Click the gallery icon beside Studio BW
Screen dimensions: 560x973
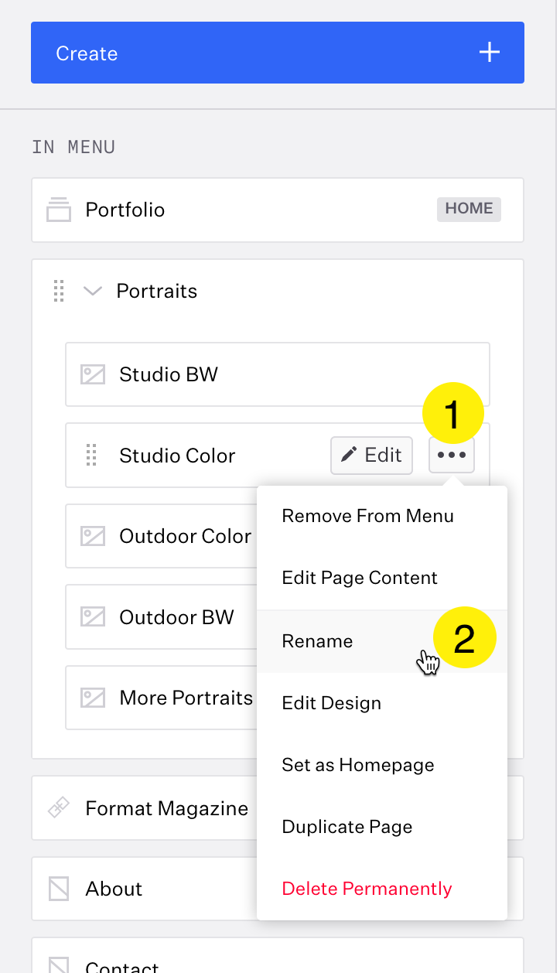click(x=93, y=374)
